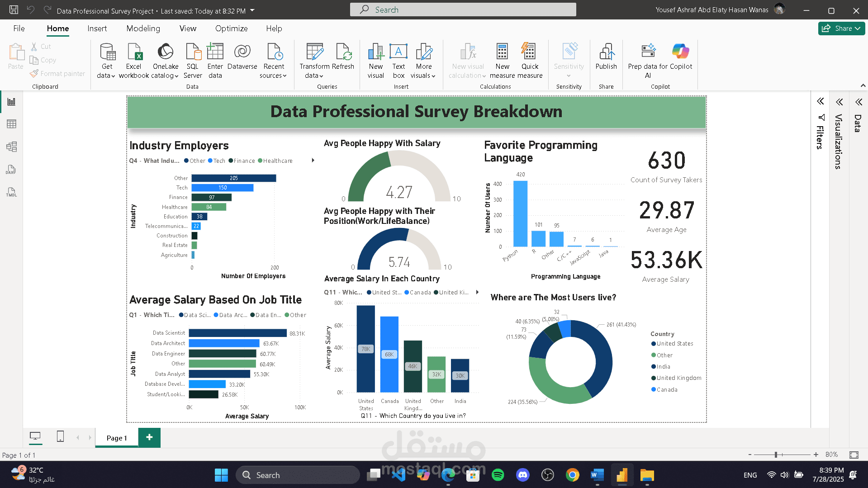Click the zoom level slider handle
The height and width of the screenshot is (488, 868).
click(776, 455)
